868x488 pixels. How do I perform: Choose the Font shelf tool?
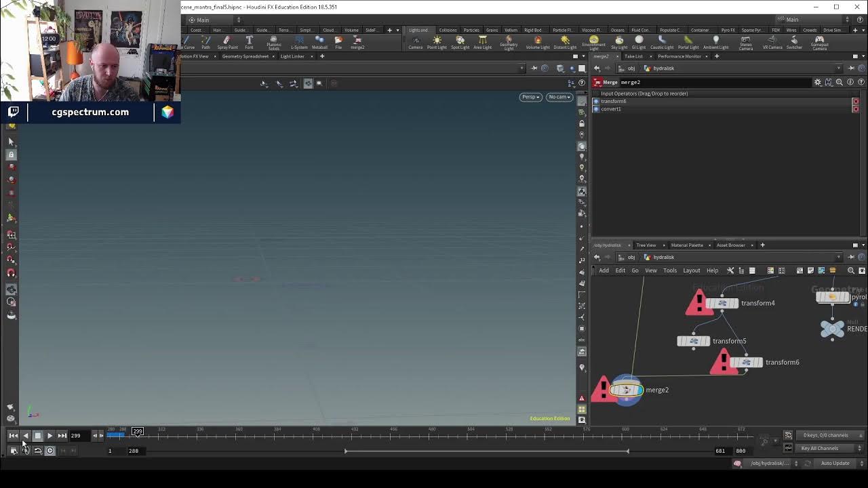point(249,42)
